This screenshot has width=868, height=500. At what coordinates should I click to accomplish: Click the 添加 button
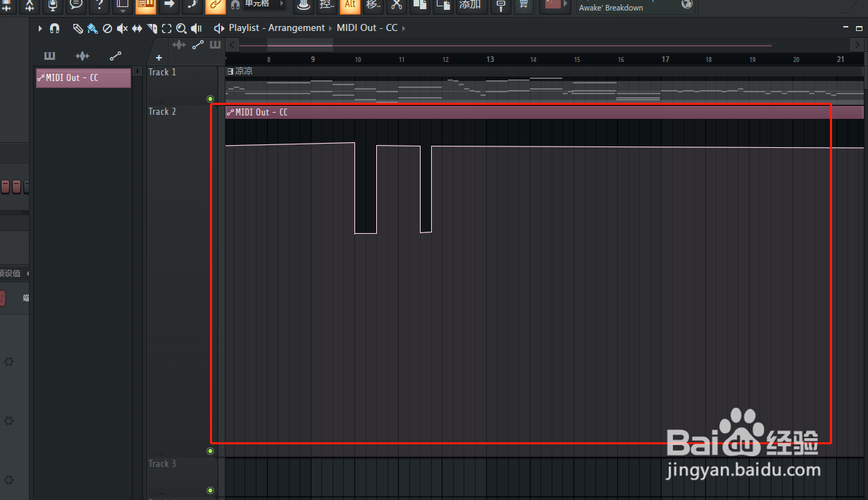click(470, 6)
